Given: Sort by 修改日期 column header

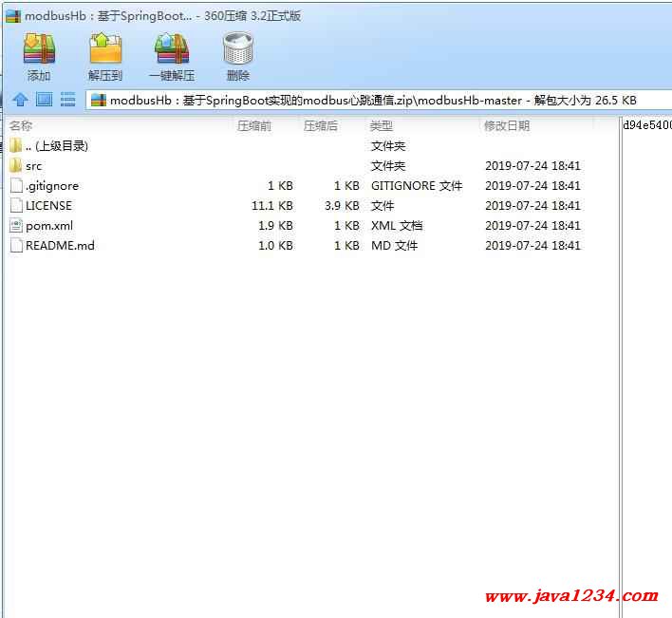Looking at the screenshot, I should 507,126.
